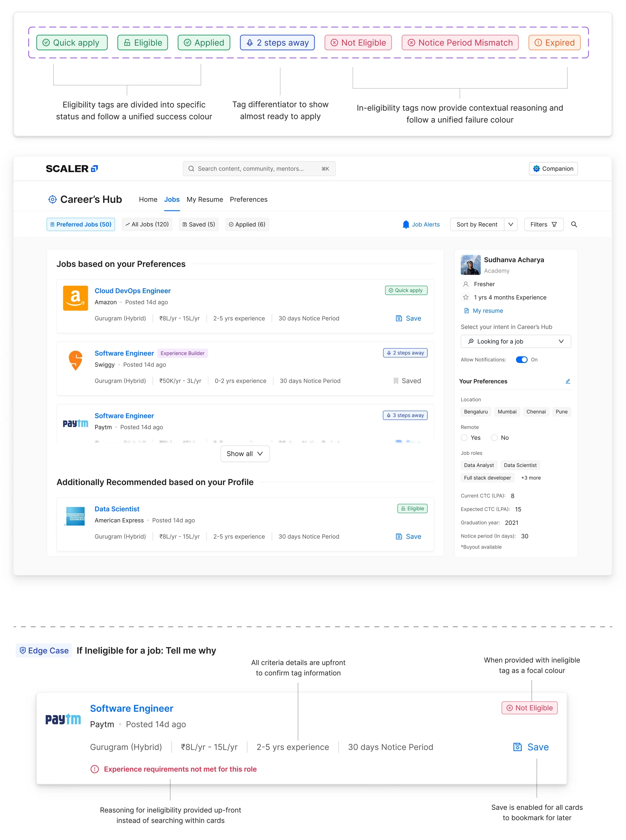Save the American Express Data Scientist job
Image resolution: width=626 pixels, height=840 pixels.
click(x=409, y=536)
